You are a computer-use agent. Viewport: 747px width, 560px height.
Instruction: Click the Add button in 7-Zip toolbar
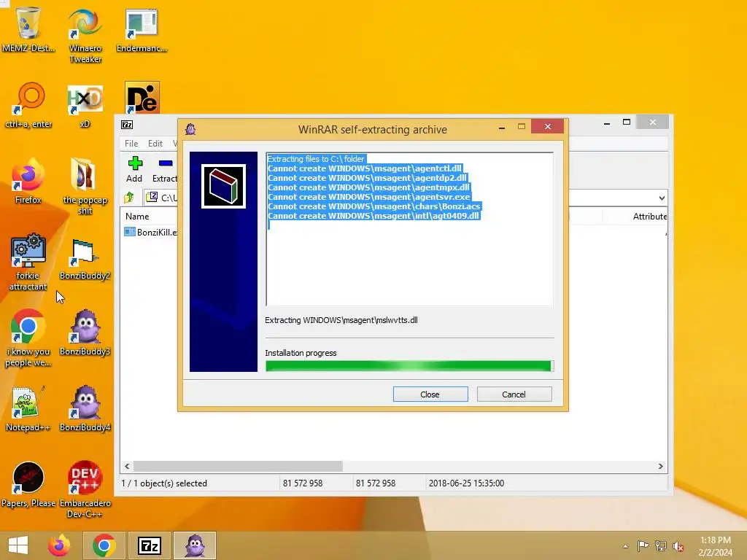pyautogui.click(x=134, y=169)
